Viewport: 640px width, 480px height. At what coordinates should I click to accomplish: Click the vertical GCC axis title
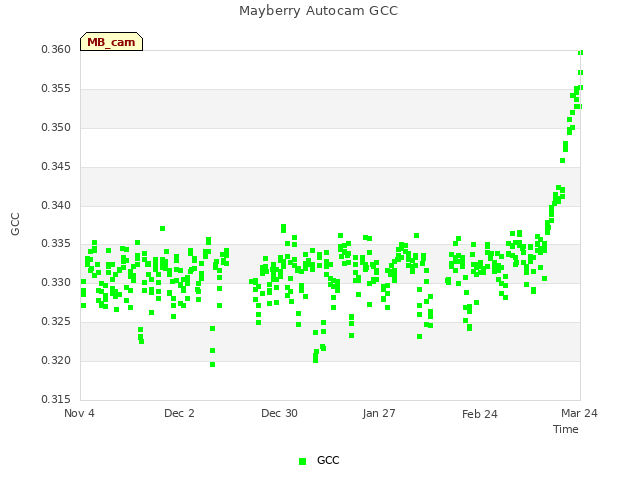(15, 224)
